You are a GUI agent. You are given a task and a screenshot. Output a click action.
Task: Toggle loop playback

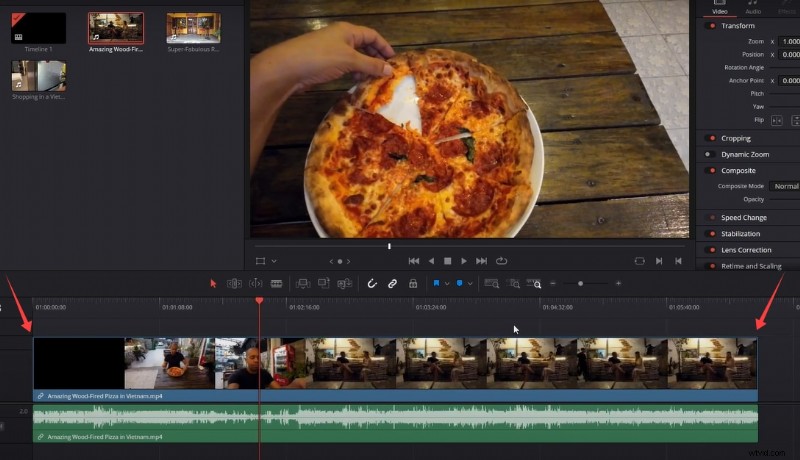coord(502,261)
